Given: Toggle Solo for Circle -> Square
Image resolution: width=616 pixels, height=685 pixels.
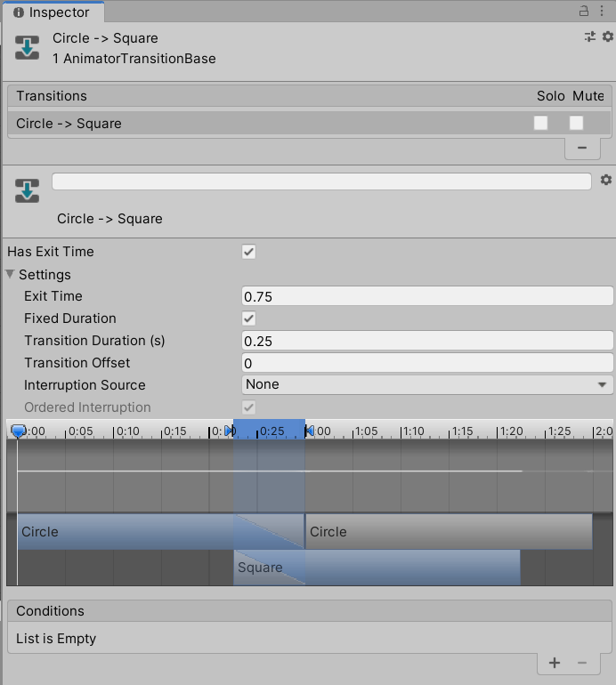Looking at the screenshot, I should (x=541, y=124).
